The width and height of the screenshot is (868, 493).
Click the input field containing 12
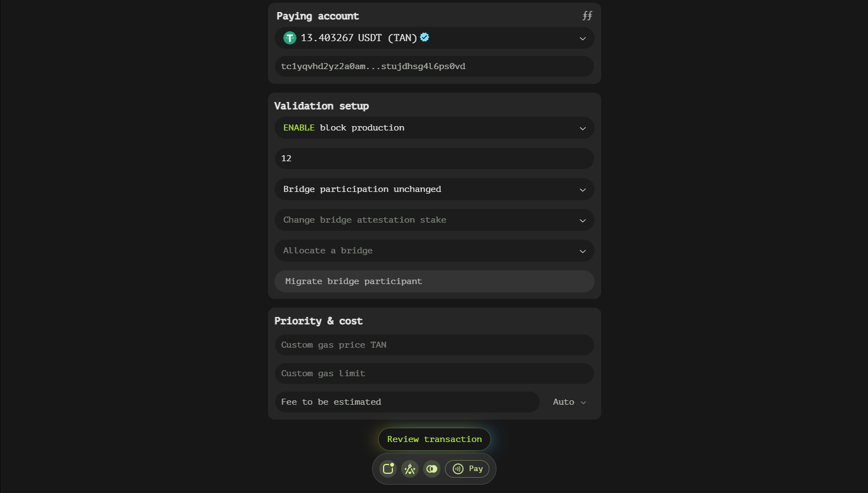pyautogui.click(x=434, y=158)
